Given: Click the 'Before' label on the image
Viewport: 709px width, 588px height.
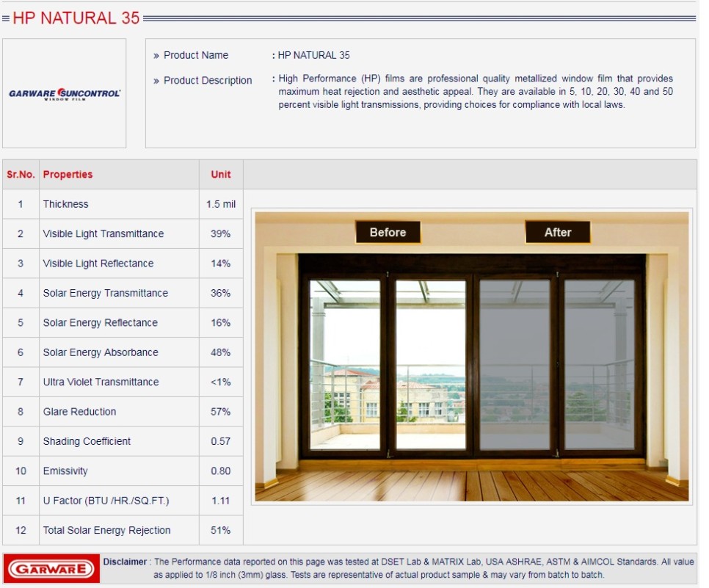Looking at the screenshot, I should [x=388, y=233].
